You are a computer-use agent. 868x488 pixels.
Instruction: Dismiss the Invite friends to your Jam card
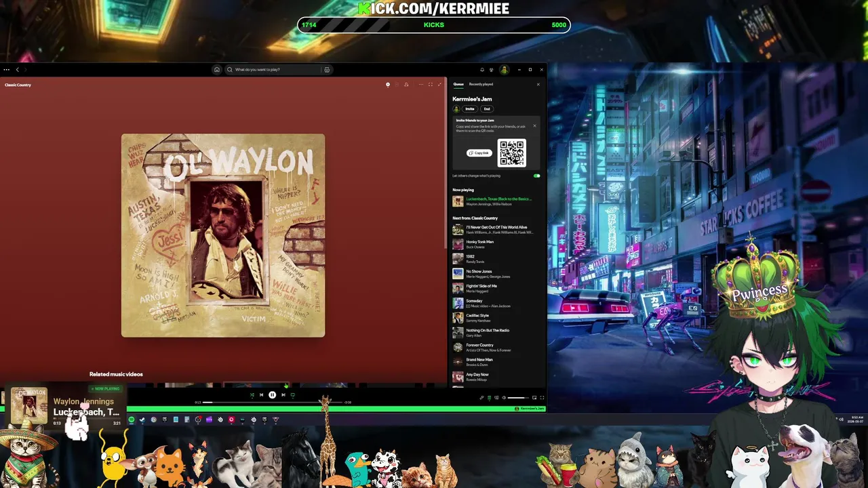(x=534, y=125)
